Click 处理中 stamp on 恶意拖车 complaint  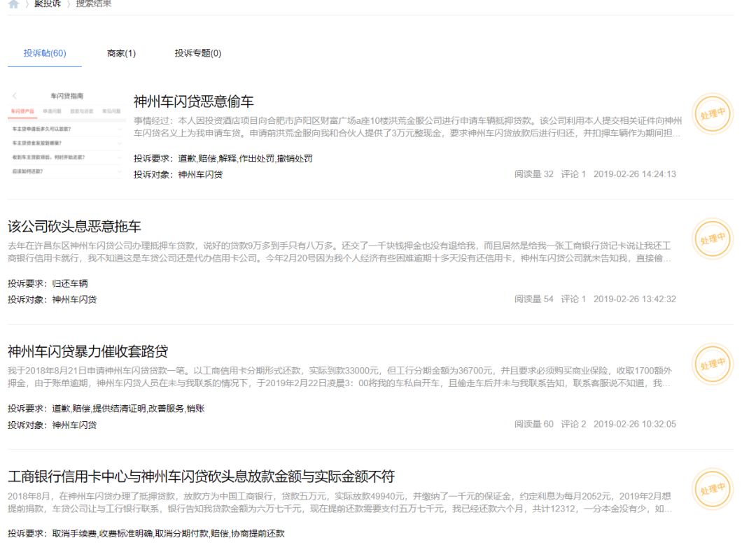(x=712, y=239)
